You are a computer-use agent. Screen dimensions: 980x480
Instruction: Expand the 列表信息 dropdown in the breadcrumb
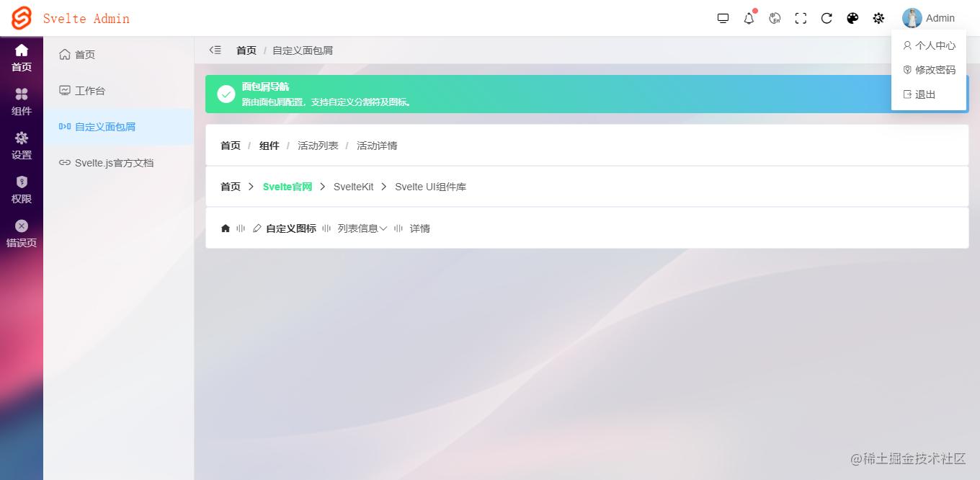click(x=362, y=228)
